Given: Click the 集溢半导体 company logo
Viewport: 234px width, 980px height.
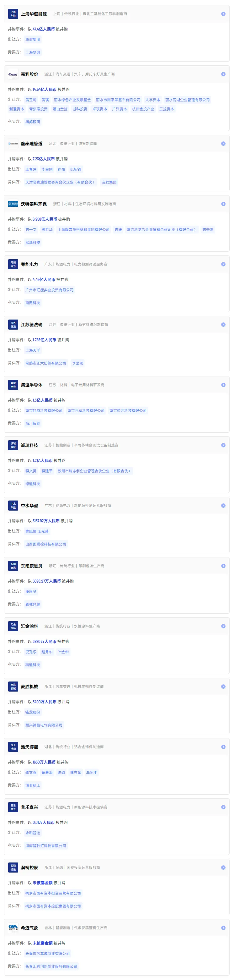Looking at the screenshot, I should pyautogui.click(x=13, y=385).
